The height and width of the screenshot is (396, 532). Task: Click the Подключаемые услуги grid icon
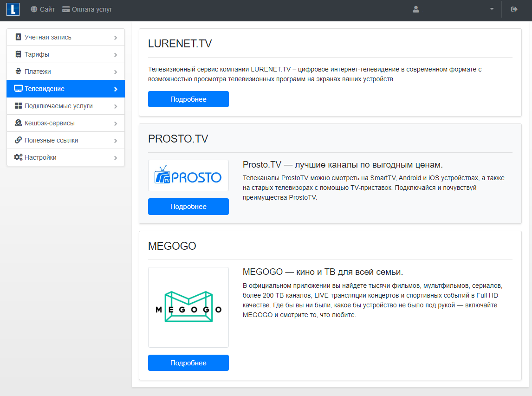[18, 106]
